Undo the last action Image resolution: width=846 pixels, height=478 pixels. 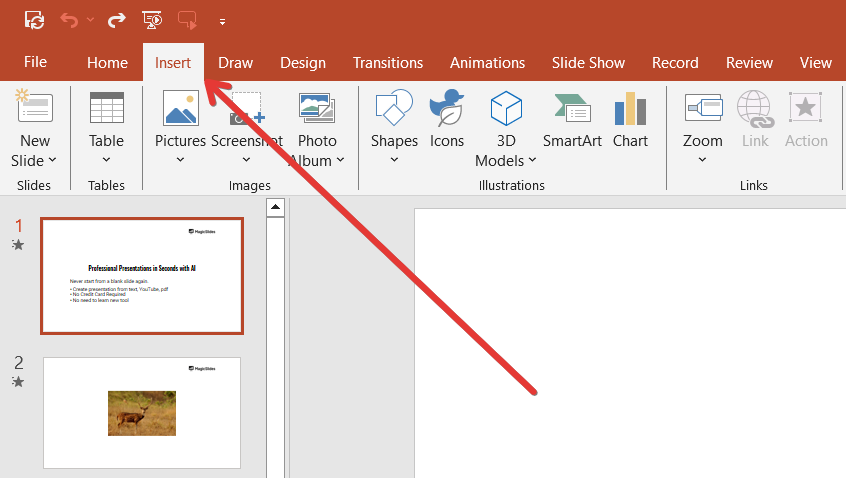pyautogui.click(x=69, y=19)
